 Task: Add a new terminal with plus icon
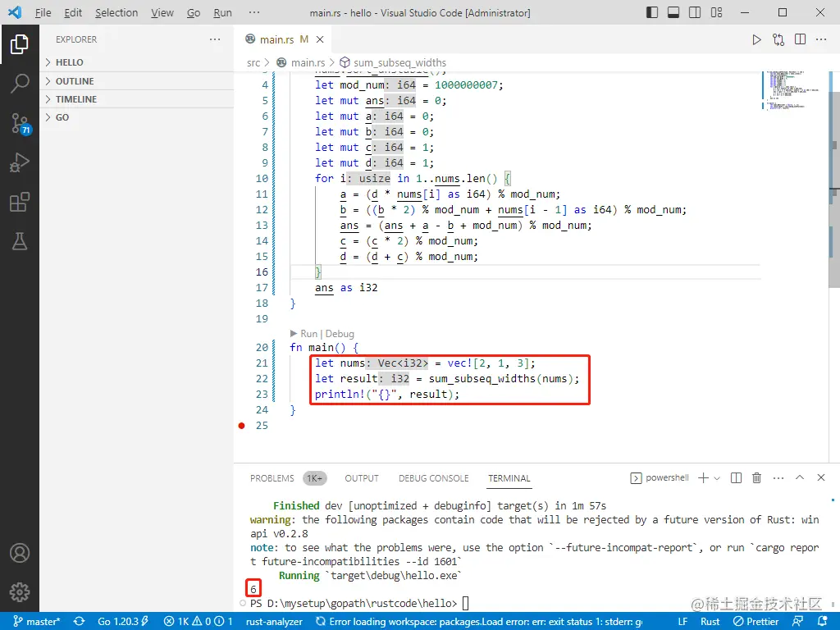[703, 478]
